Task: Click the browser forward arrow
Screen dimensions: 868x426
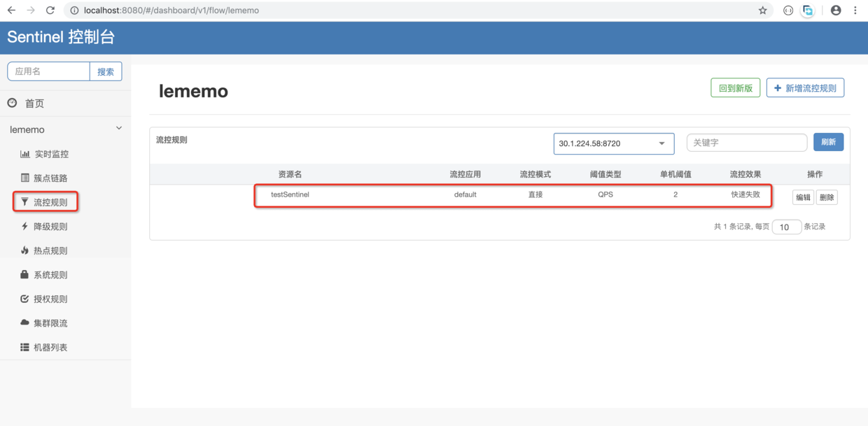Action: tap(31, 10)
